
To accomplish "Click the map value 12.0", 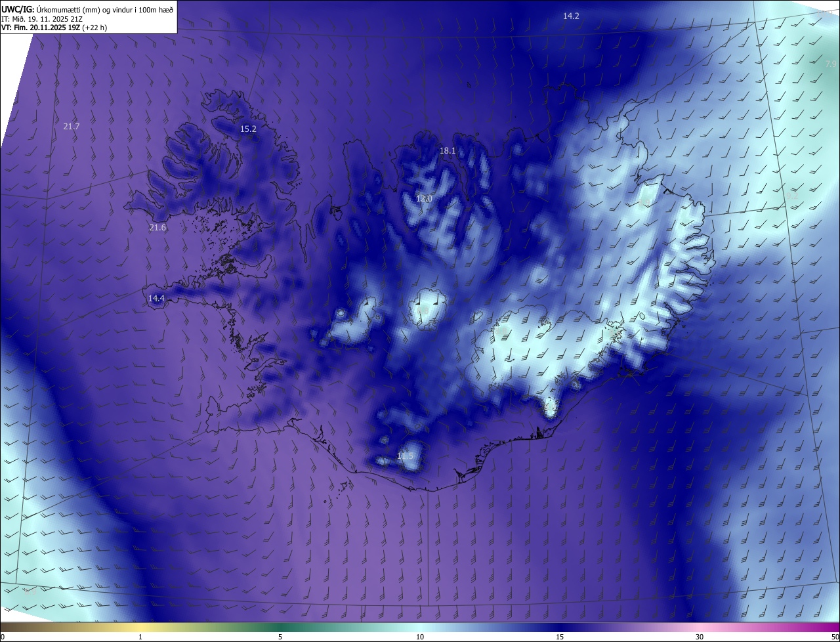I will coord(425,199).
